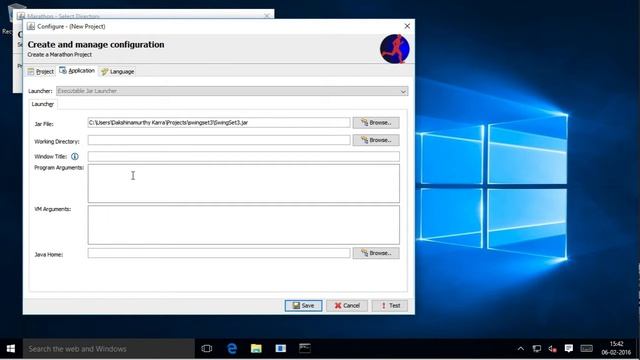Click the Window Title info icon

(x=75, y=156)
